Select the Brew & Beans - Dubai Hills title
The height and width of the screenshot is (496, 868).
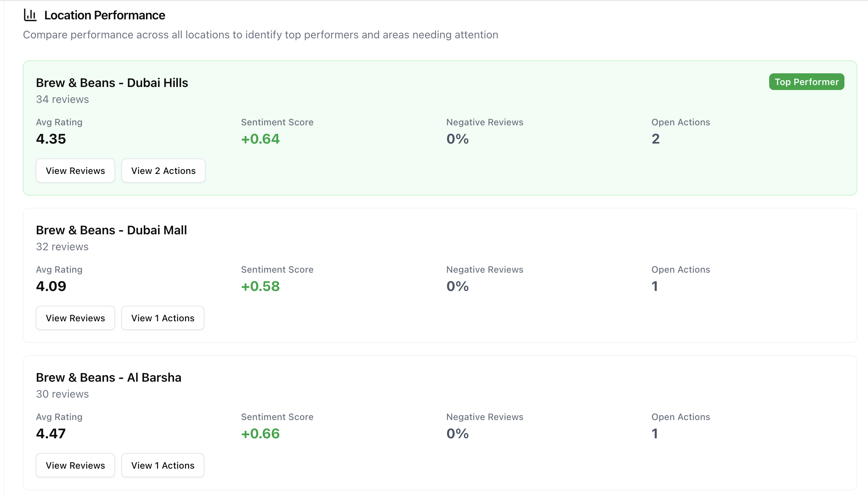[x=112, y=83]
